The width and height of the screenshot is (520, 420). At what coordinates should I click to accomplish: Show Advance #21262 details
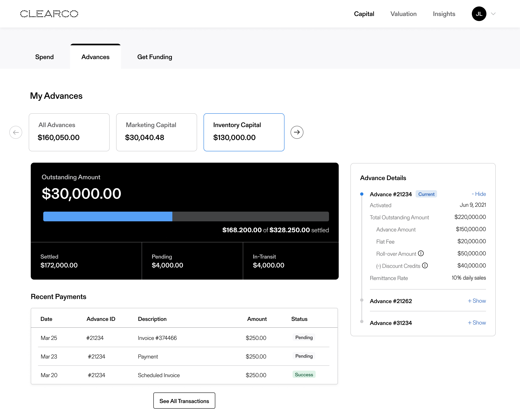pyautogui.click(x=476, y=301)
